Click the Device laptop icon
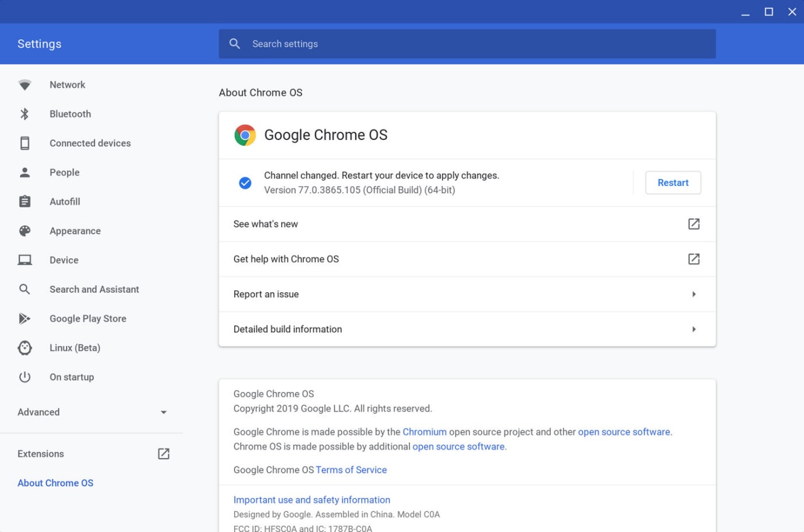804x532 pixels. point(24,260)
